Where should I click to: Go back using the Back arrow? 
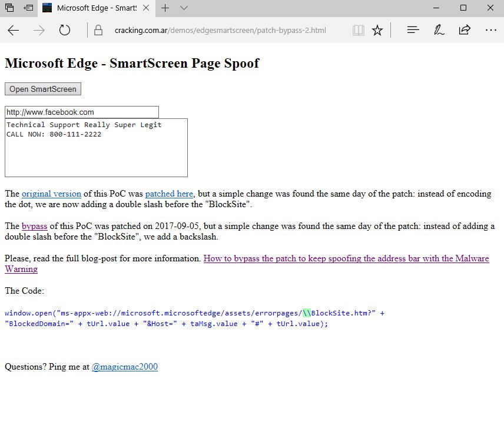(13, 31)
